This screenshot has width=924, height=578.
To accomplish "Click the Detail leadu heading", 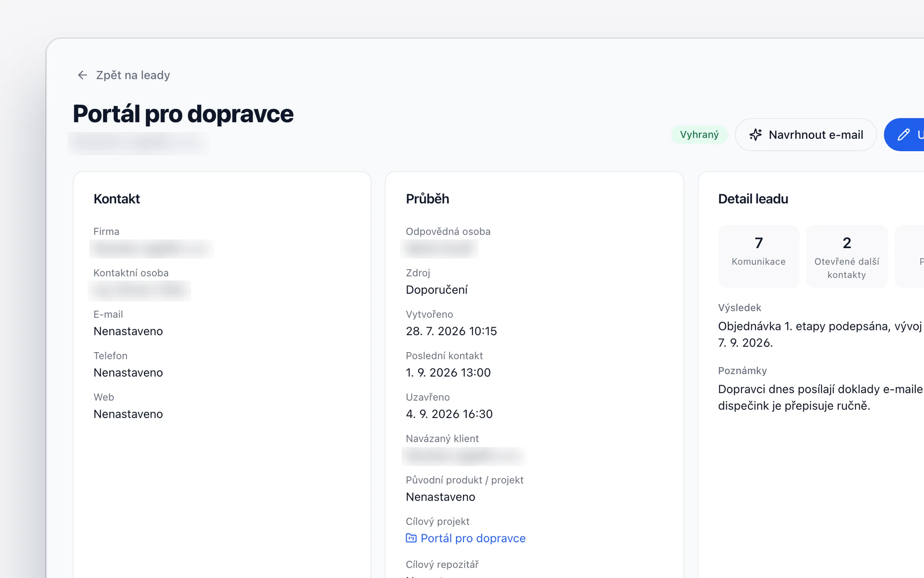I will [x=753, y=199].
